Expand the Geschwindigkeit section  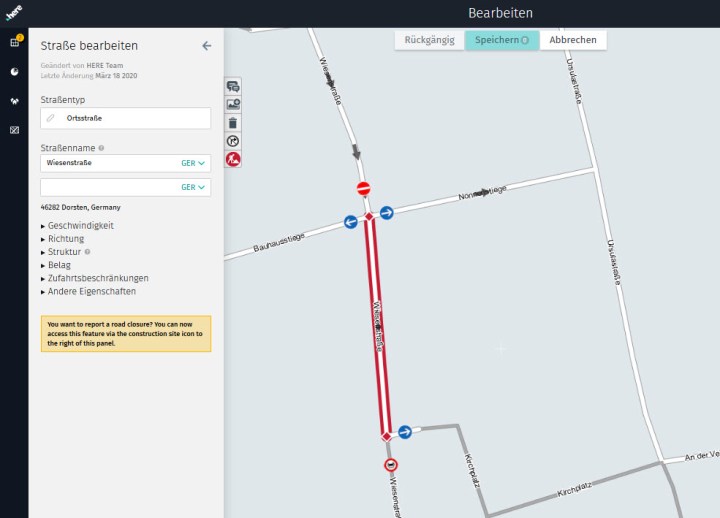pos(80,226)
